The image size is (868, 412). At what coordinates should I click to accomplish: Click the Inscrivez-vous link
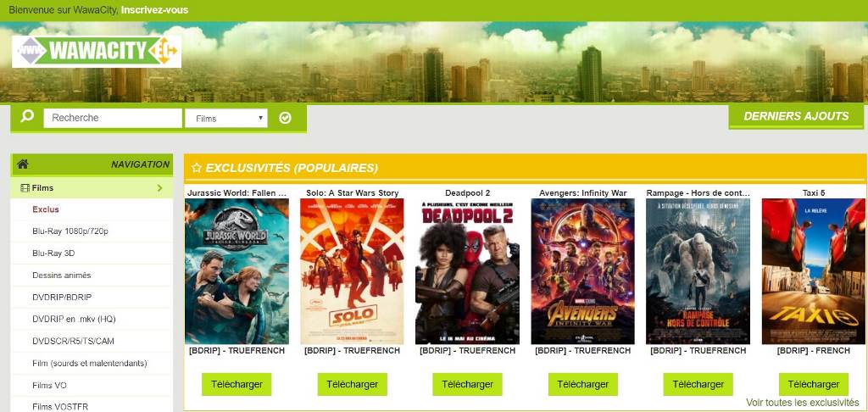coord(154,10)
